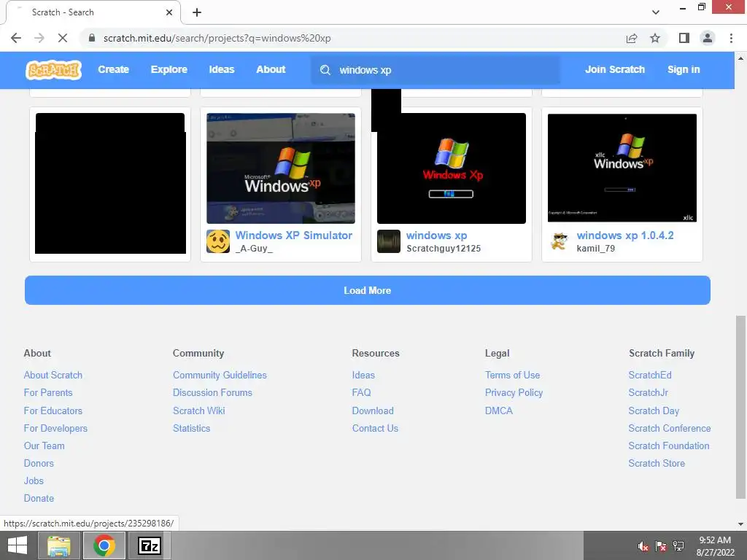Open the browser side panel icon
Viewport: 747px width, 560px height.
coord(684,38)
